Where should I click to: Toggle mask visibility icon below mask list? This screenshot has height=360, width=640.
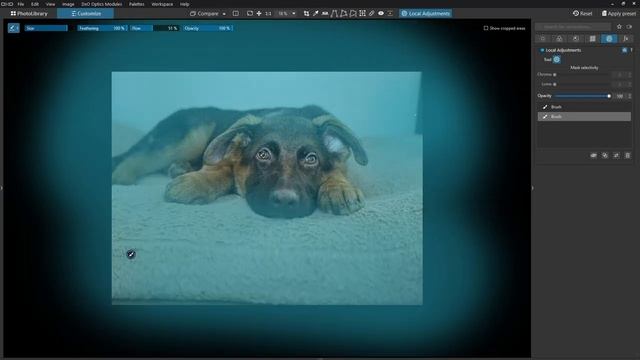593,156
